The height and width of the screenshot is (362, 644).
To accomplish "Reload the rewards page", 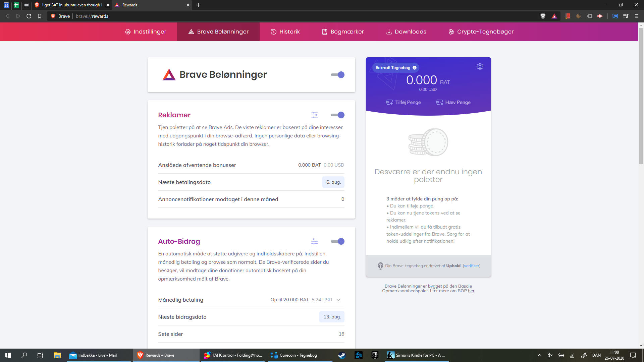I will point(29,16).
